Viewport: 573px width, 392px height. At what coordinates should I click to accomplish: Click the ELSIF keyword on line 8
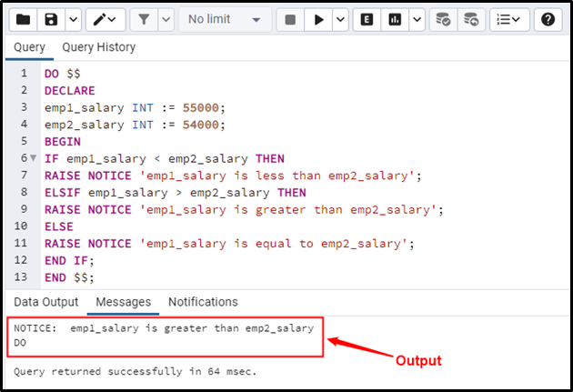[63, 193]
